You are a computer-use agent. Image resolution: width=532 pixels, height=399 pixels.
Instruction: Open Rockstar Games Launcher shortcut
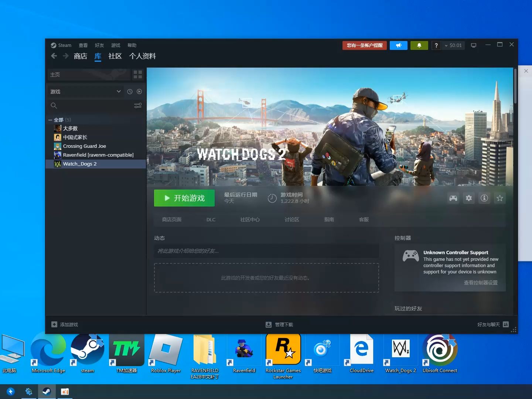283,357
